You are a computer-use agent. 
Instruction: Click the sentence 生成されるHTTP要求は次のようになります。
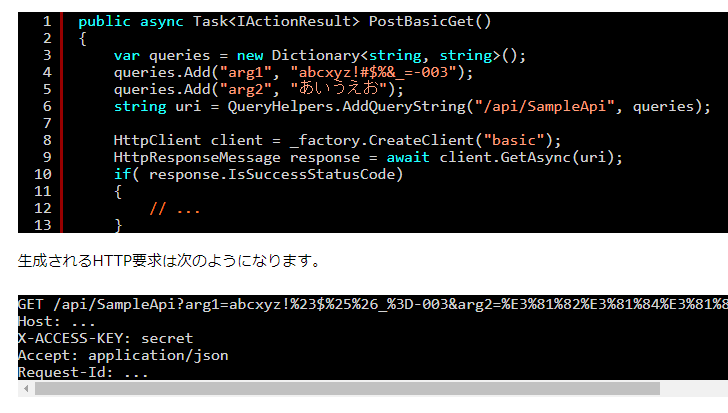coord(169,261)
